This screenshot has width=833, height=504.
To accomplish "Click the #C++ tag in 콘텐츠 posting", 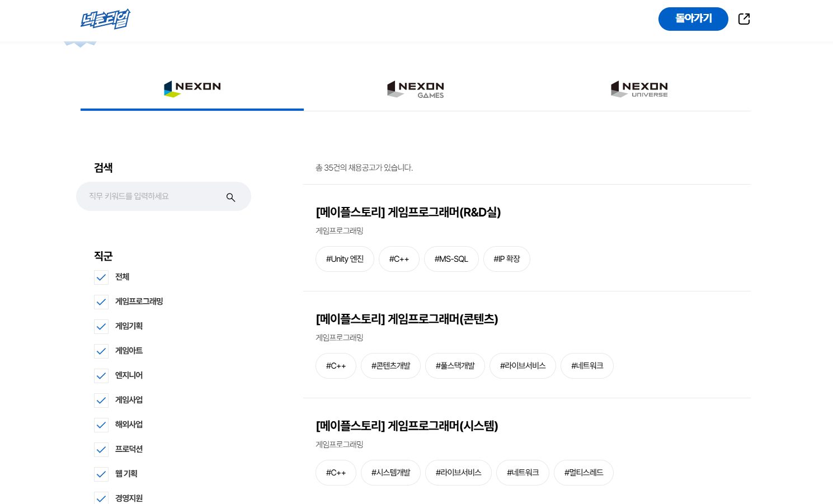I will (336, 366).
